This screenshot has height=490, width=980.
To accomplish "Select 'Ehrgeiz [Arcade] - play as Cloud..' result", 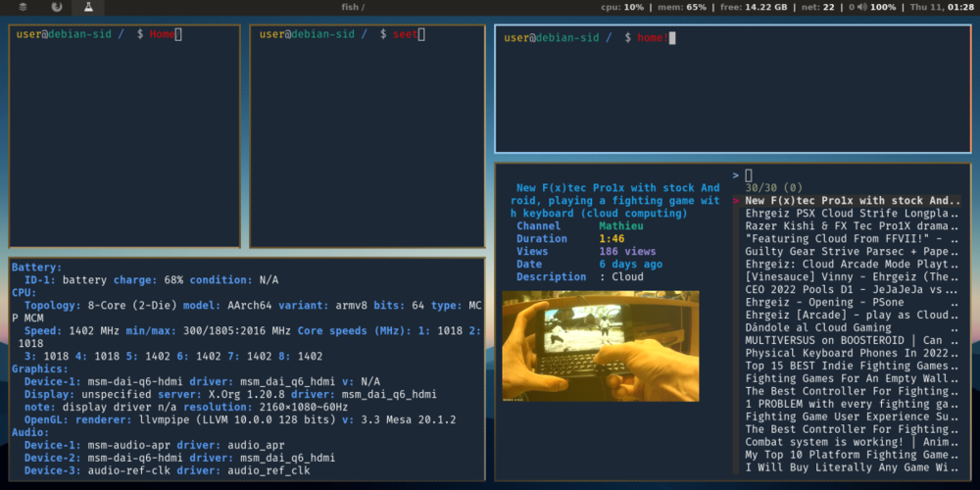I will pos(852,315).
